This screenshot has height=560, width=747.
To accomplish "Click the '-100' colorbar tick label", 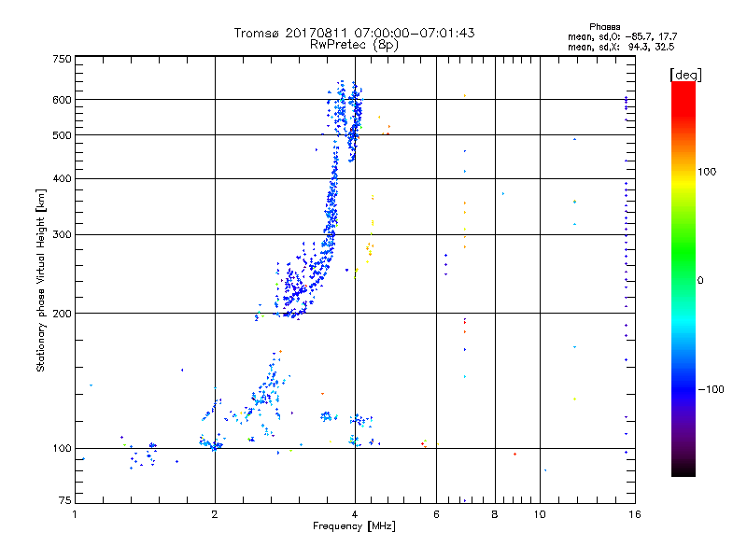I will point(711,389).
